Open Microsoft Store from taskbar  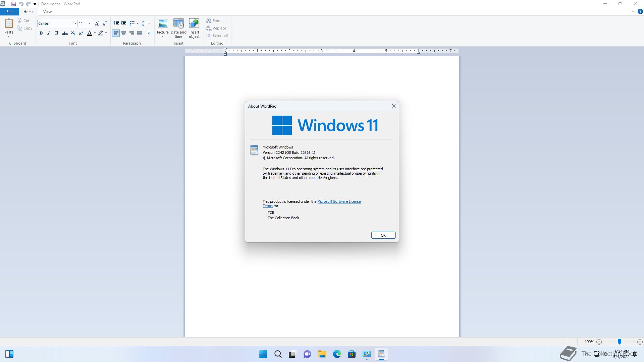point(352,354)
